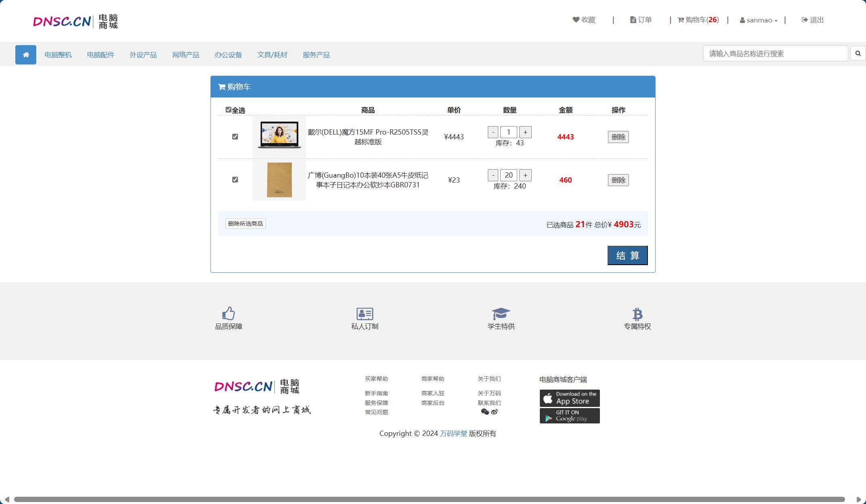This screenshot has height=504, width=866.
Task: Toggle the 全选 select-all checkbox
Action: pyautogui.click(x=228, y=110)
